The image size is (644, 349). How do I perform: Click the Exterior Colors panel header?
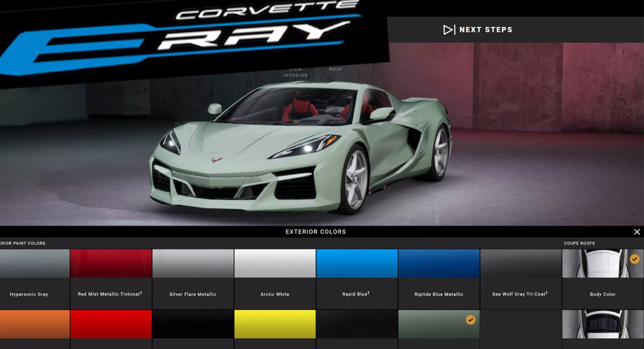click(x=316, y=232)
